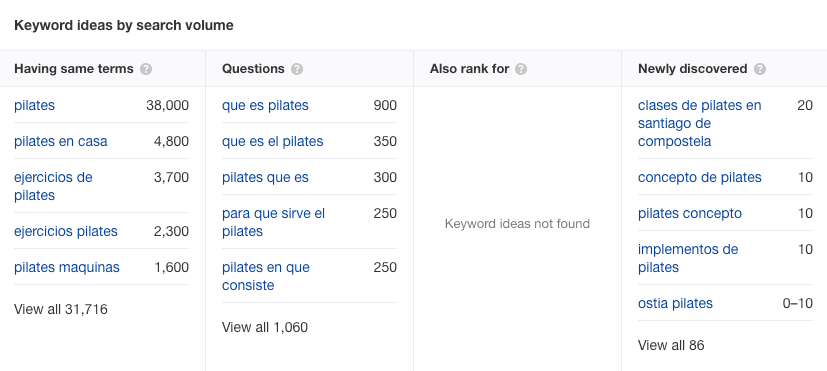Open 'pilates en casa' keyword
The image size is (827, 371).
click(61, 141)
